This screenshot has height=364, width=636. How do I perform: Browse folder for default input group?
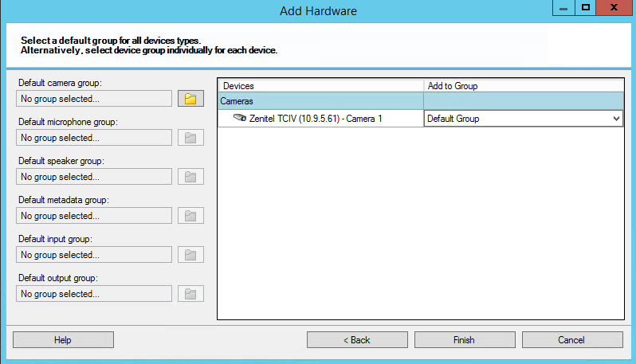[x=190, y=255]
